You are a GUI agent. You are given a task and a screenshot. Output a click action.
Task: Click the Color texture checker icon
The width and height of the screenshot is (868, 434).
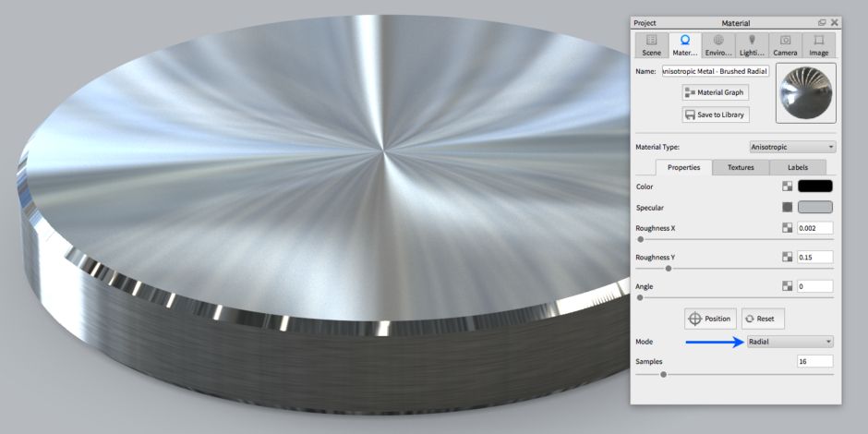pyautogui.click(x=787, y=187)
